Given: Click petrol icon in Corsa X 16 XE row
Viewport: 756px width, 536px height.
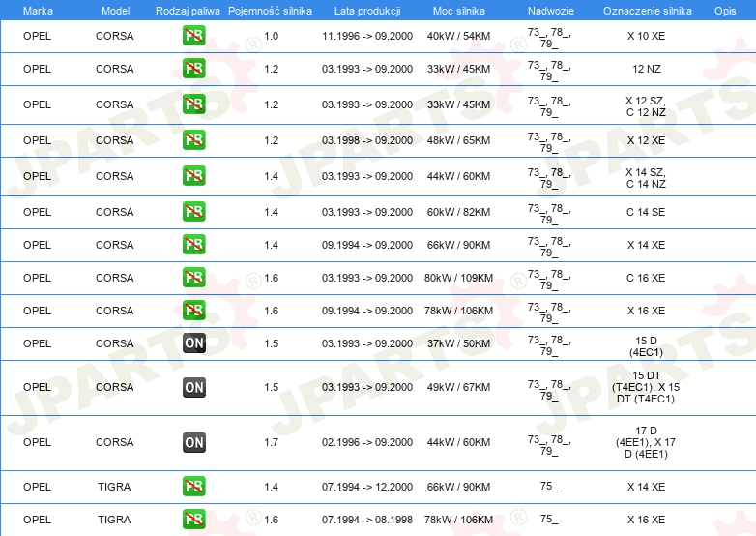Looking at the screenshot, I should (193, 311).
